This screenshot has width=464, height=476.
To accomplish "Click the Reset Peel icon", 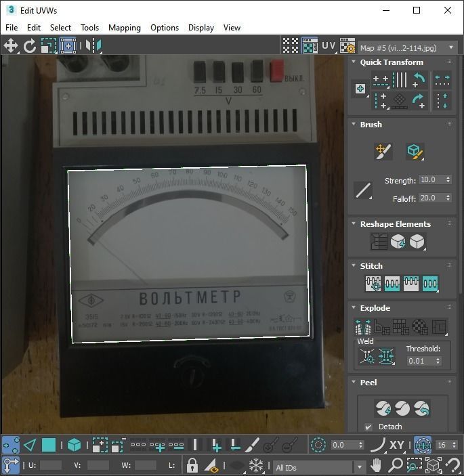I will [x=422, y=408].
